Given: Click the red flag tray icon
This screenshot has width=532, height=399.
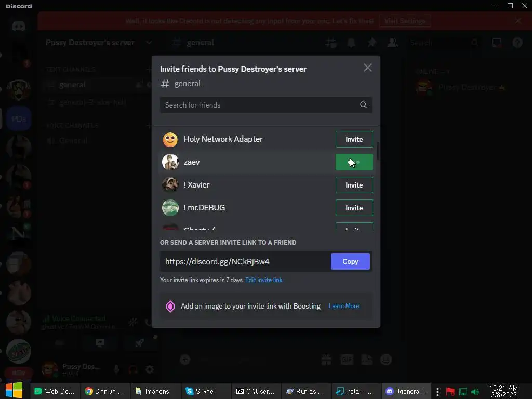Looking at the screenshot, I should pos(450,392).
